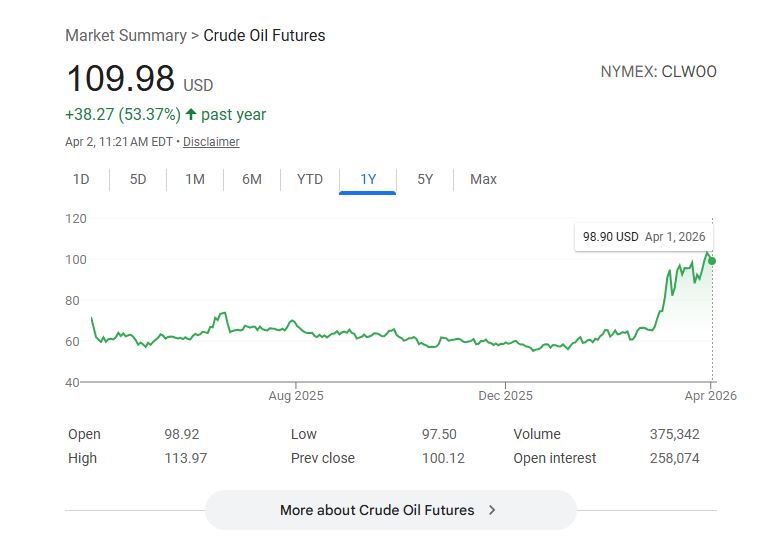Select the Max time range
The image size is (778, 543).
(483, 179)
